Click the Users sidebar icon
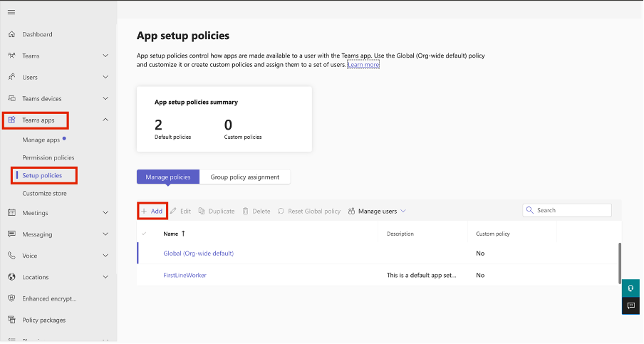 click(x=12, y=77)
